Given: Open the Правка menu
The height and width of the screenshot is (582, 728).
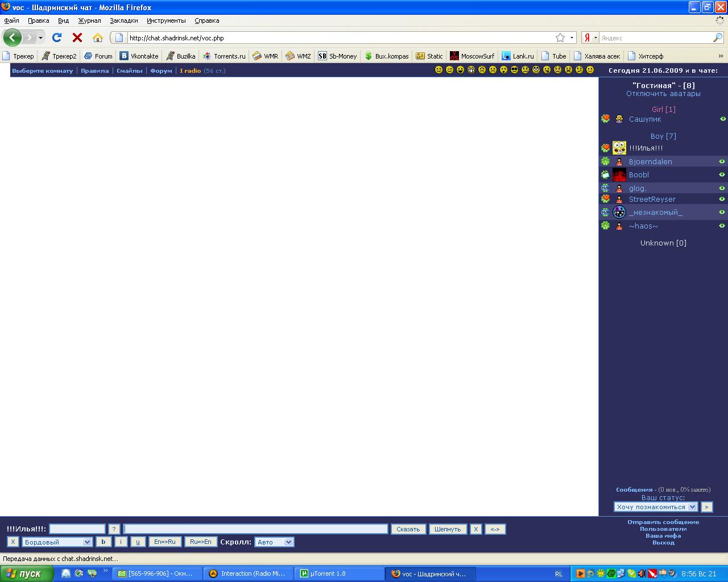Looking at the screenshot, I should click(38, 20).
